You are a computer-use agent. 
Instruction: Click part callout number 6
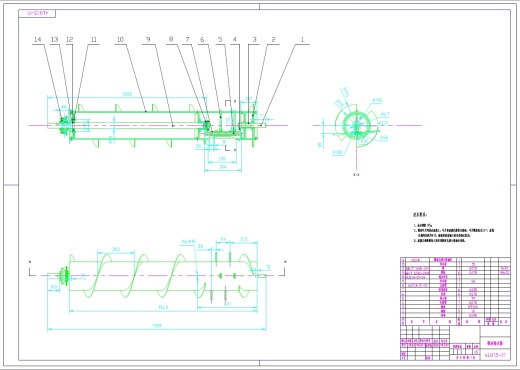(202, 39)
